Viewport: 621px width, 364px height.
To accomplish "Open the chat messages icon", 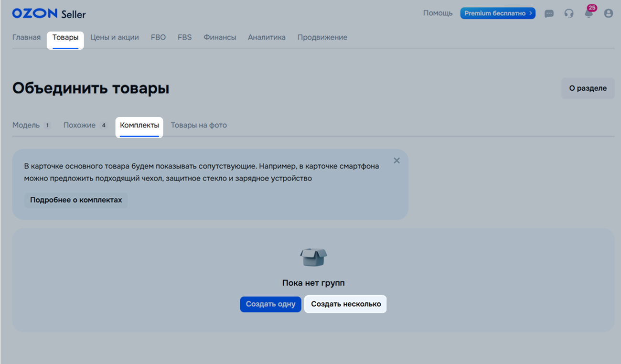I will pos(549,14).
